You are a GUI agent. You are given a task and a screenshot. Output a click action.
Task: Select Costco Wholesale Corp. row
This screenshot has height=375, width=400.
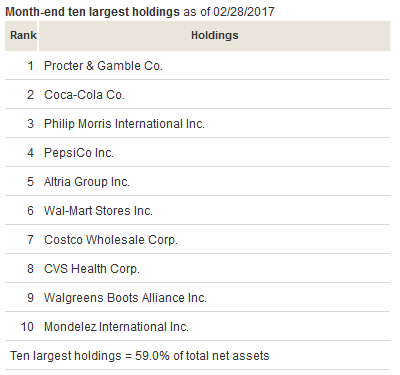point(197,239)
